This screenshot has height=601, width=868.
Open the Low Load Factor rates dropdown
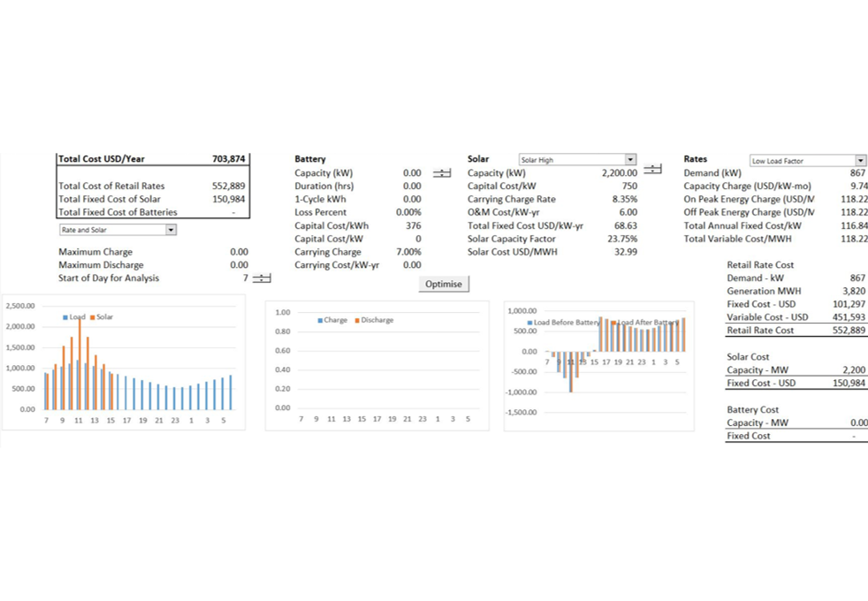[x=860, y=161]
